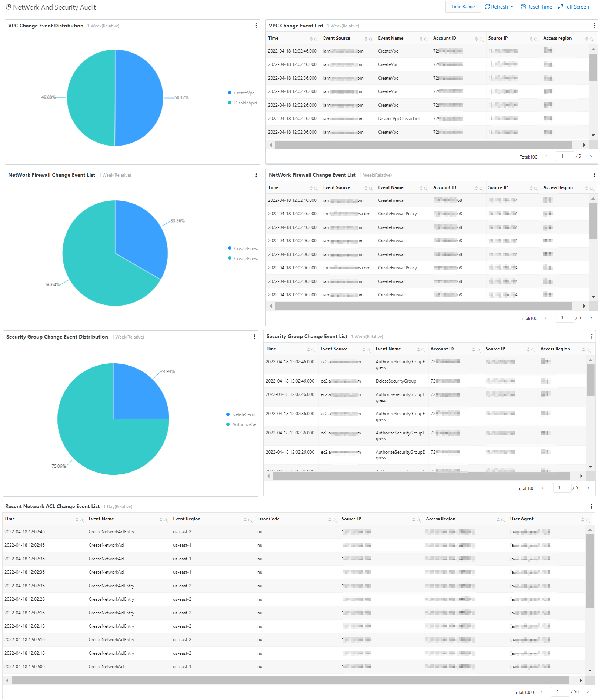Sort the Error Code column in ACL list

point(329,519)
